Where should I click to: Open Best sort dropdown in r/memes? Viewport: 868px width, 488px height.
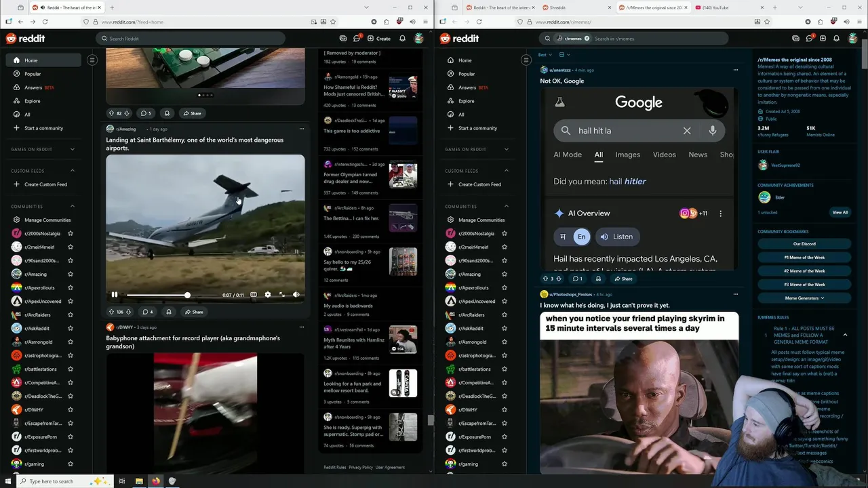545,55
